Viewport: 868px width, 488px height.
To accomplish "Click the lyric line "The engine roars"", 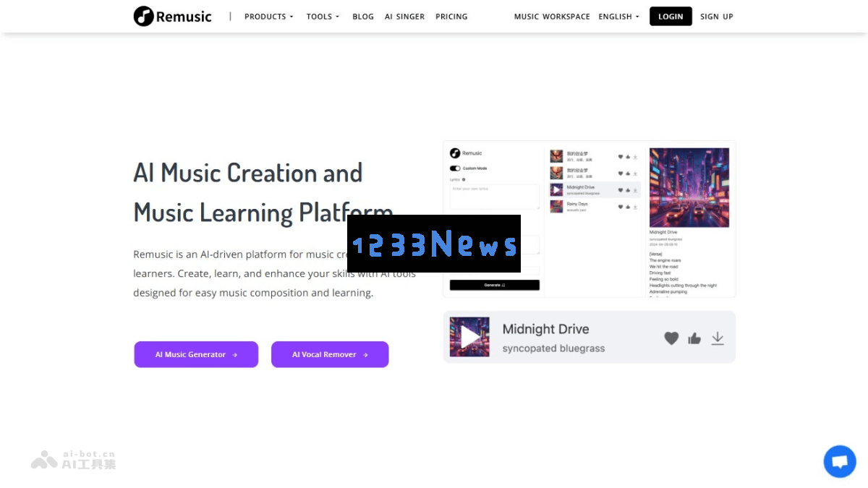I will coord(665,260).
